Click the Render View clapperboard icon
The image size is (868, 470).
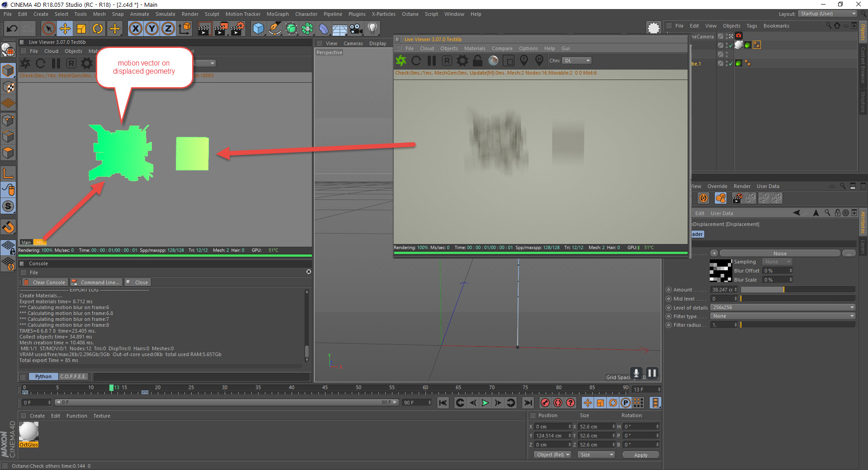point(204,29)
